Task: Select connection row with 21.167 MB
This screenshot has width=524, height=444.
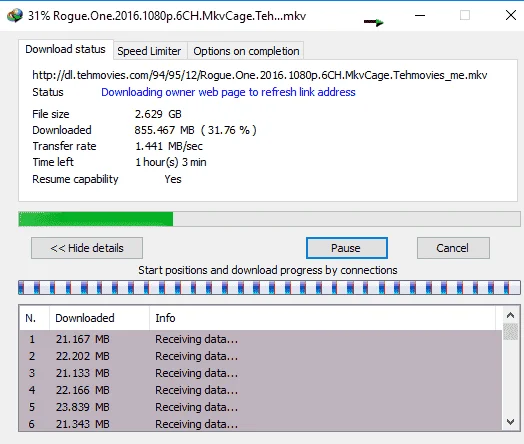Action: pyautogui.click(x=261, y=339)
